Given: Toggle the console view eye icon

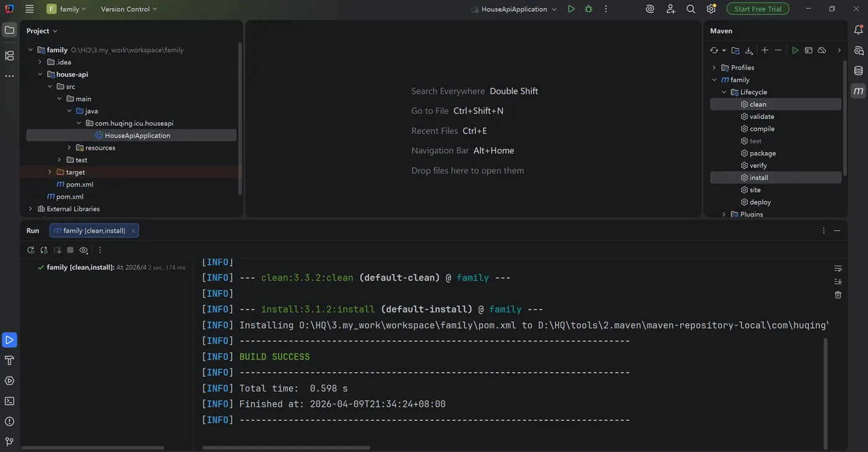Looking at the screenshot, I should tap(84, 250).
